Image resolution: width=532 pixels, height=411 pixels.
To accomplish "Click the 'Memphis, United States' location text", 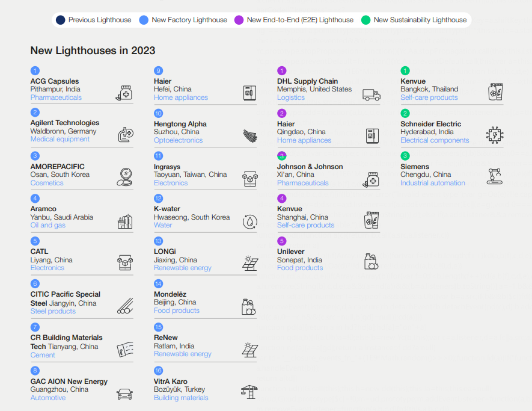I will (314, 89).
